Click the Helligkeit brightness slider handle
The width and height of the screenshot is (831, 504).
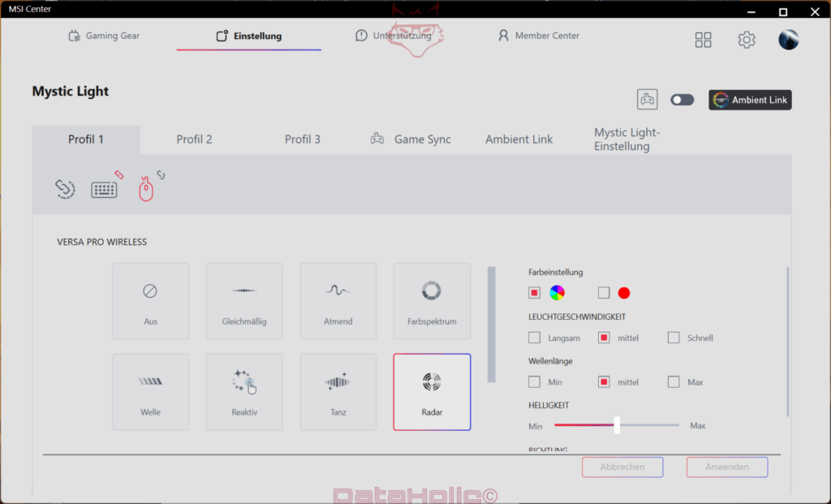pyautogui.click(x=617, y=425)
